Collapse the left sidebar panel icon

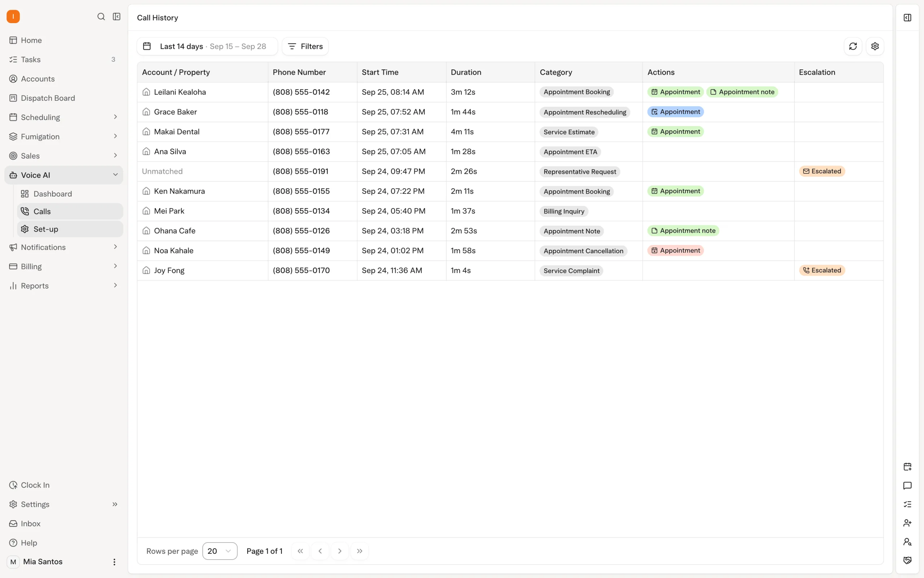point(117,17)
